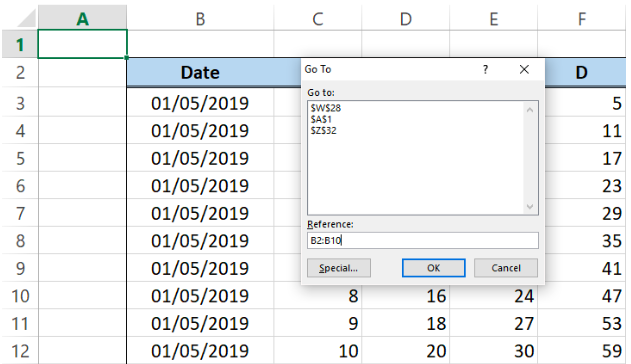Click the OK button in Go To dialog
The width and height of the screenshot is (631, 364).
[433, 268]
